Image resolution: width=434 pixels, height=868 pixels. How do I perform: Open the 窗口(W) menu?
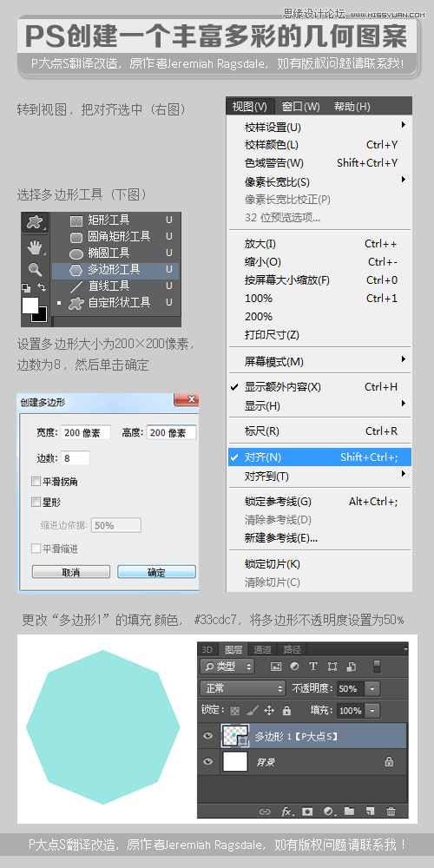[x=300, y=106]
